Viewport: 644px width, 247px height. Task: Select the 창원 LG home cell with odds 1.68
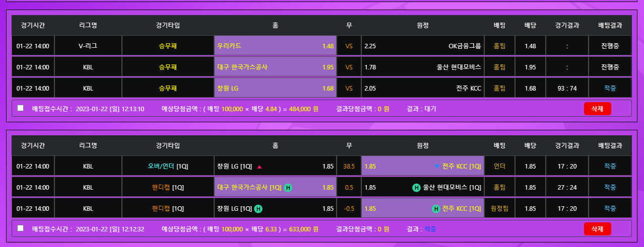pyautogui.click(x=275, y=88)
